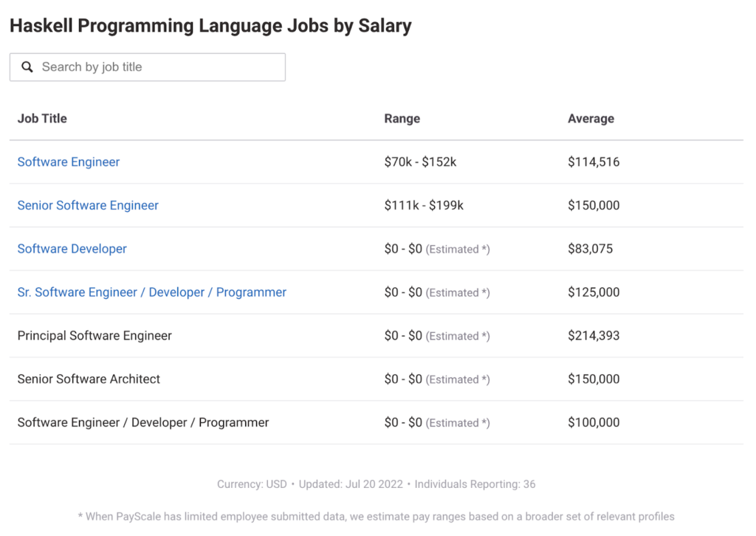
Task: Click the magnifying glass search icon
Action: point(27,67)
